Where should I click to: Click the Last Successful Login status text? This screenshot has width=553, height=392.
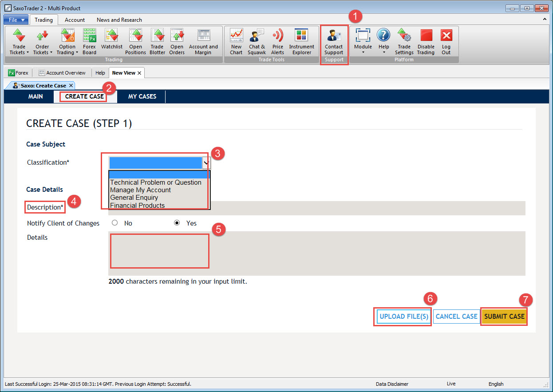click(98, 384)
